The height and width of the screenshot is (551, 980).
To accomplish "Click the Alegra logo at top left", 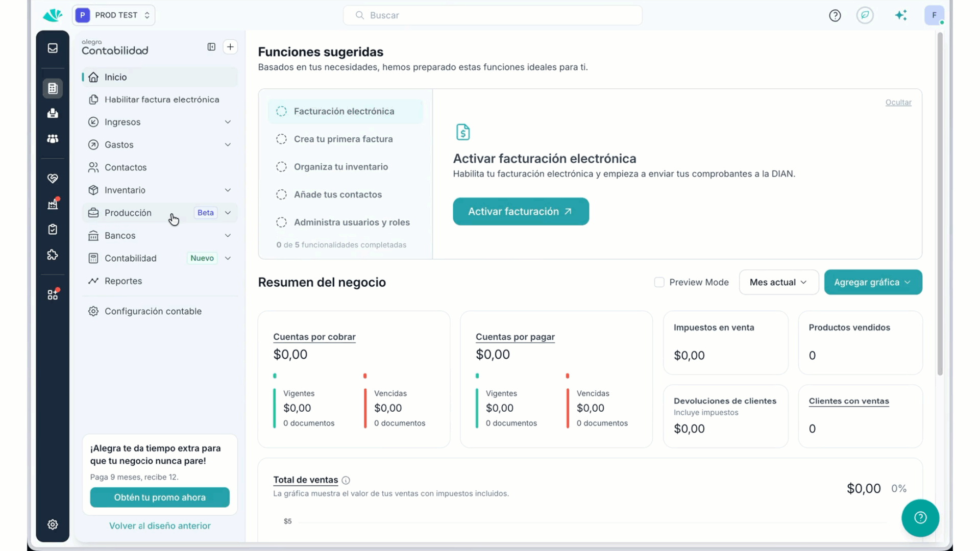I will point(53,15).
